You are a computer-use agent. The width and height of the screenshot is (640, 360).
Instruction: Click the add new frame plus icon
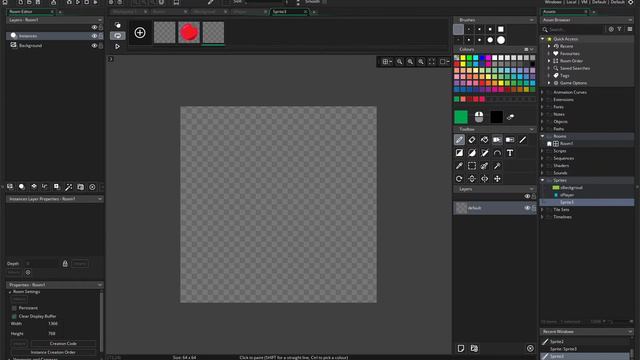point(140,33)
